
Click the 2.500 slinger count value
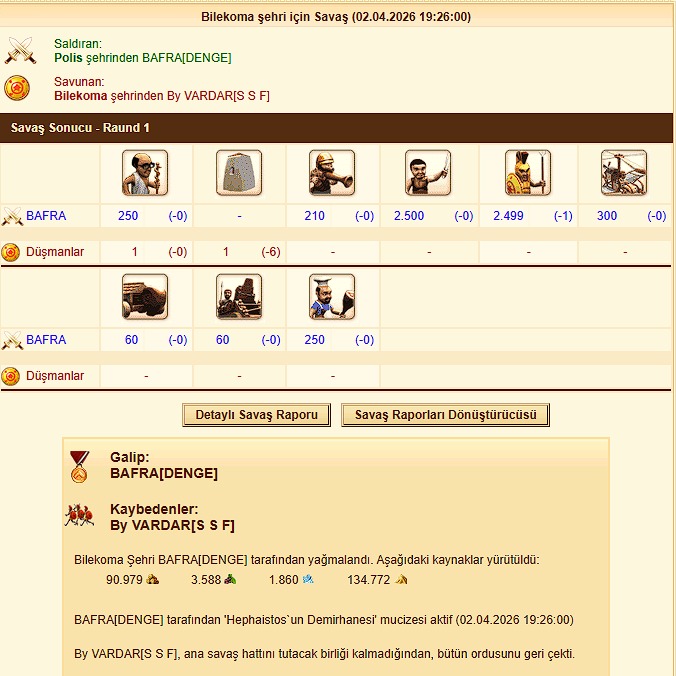click(x=409, y=216)
